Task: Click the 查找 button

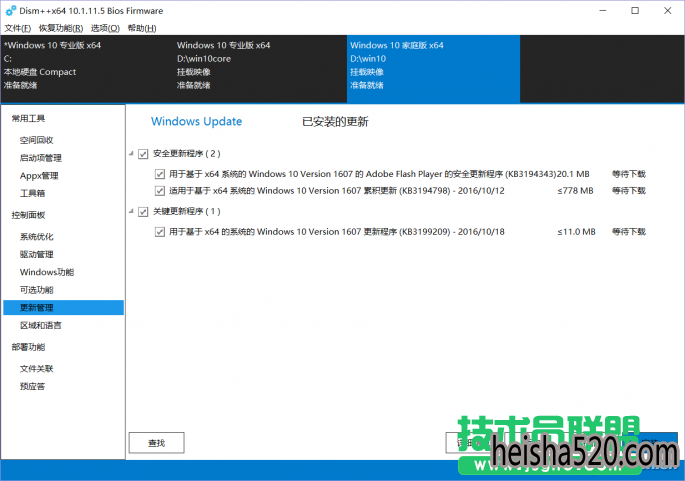Action: (156, 443)
